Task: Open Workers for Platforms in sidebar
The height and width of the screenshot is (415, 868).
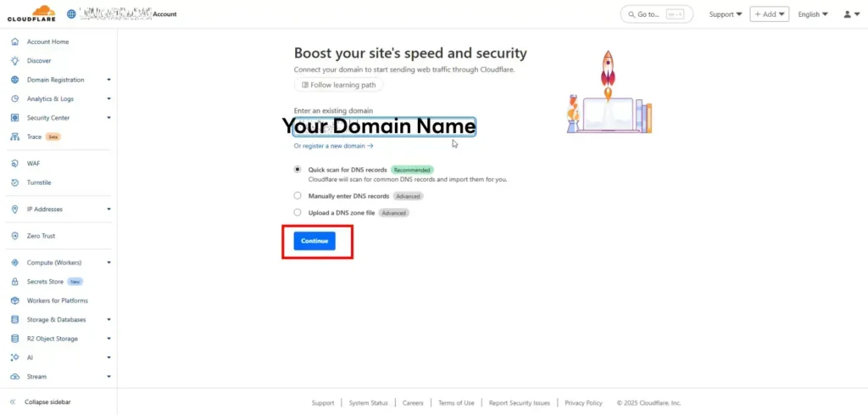Action: (x=58, y=301)
